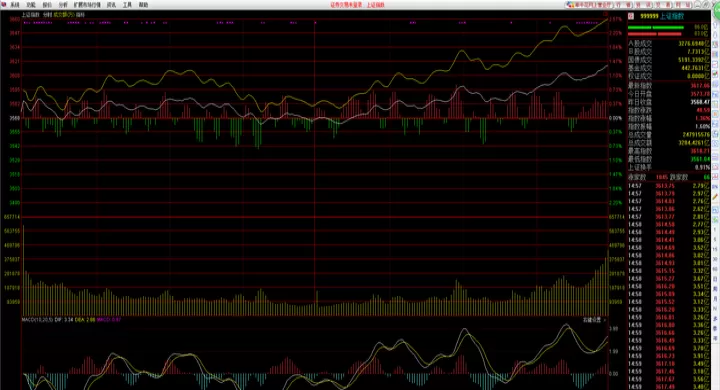
Task: Switch to the 60-minute period in the right sidebar
Action: [x=715, y=269]
